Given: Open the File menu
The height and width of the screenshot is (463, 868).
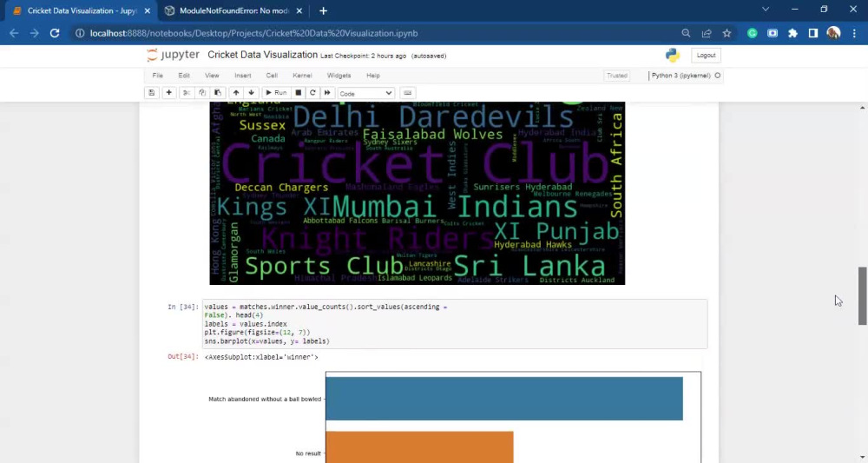Looking at the screenshot, I should tap(158, 76).
